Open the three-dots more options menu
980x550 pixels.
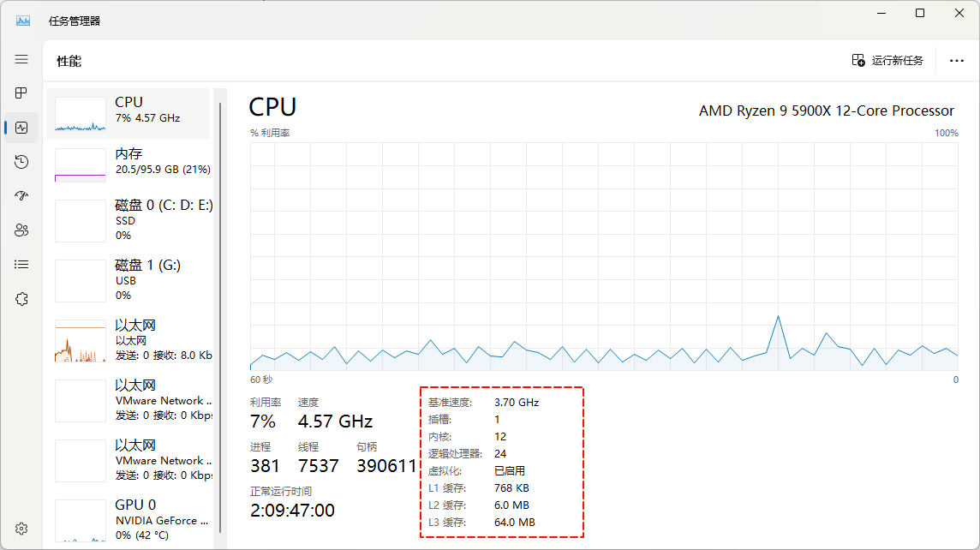[x=957, y=60]
